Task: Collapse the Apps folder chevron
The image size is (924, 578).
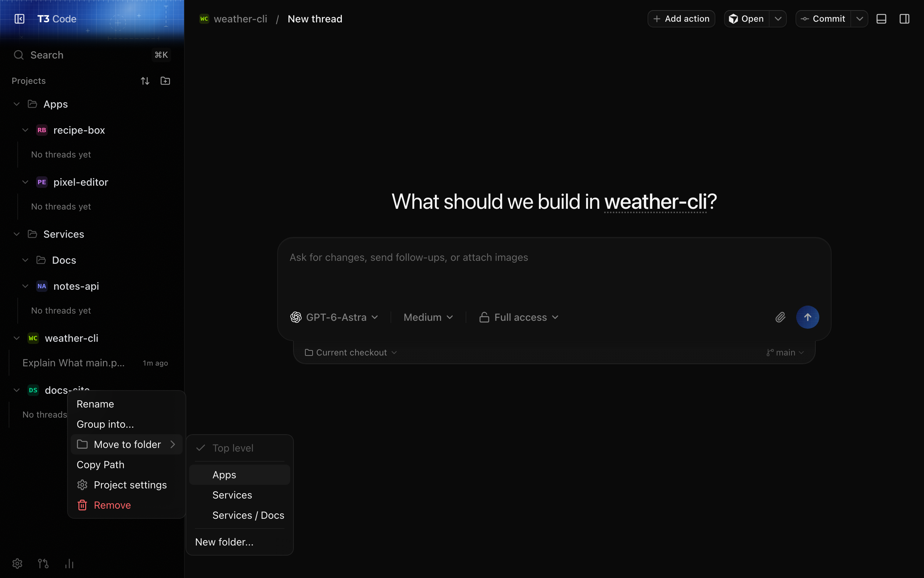Action: click(x=16, y=104)
